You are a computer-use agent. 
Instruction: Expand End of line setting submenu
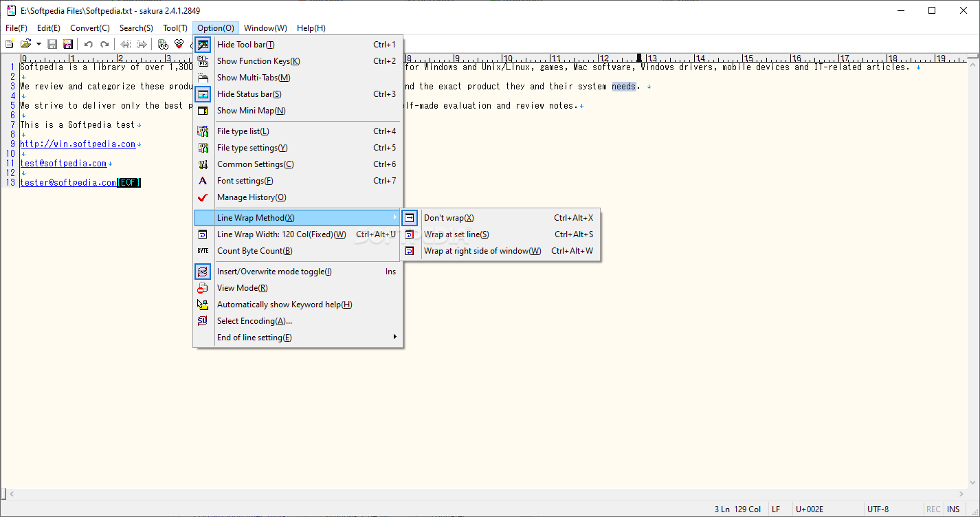(x=298, y=338)
